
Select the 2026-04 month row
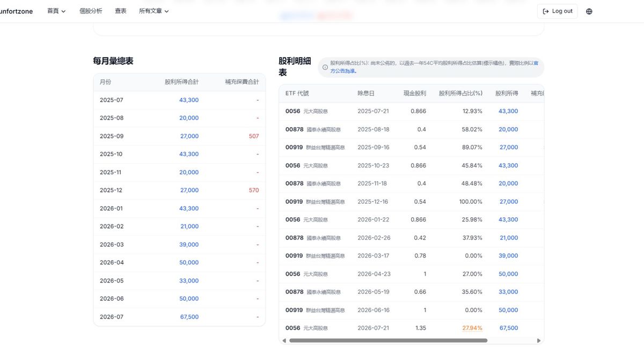[x=179, y=263]
